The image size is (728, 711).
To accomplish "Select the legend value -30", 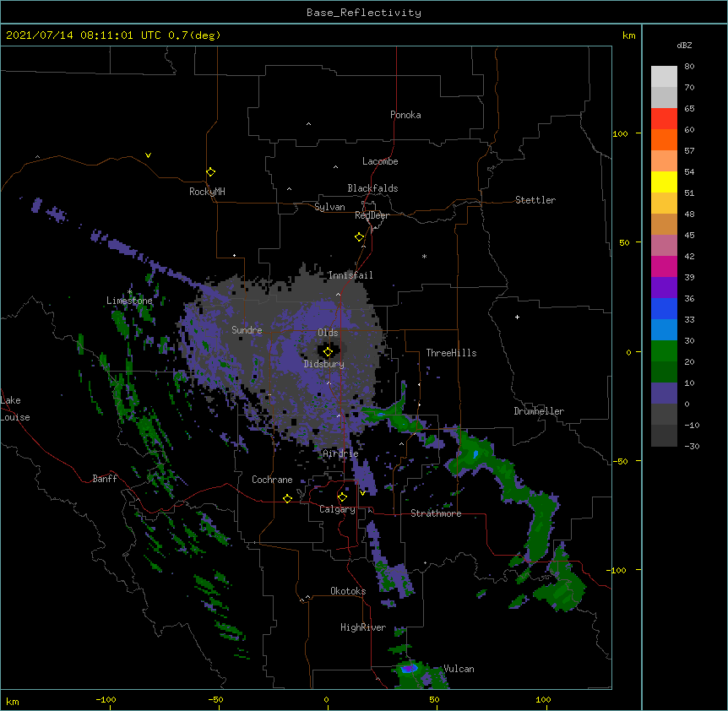I will (x=692, y=446).
